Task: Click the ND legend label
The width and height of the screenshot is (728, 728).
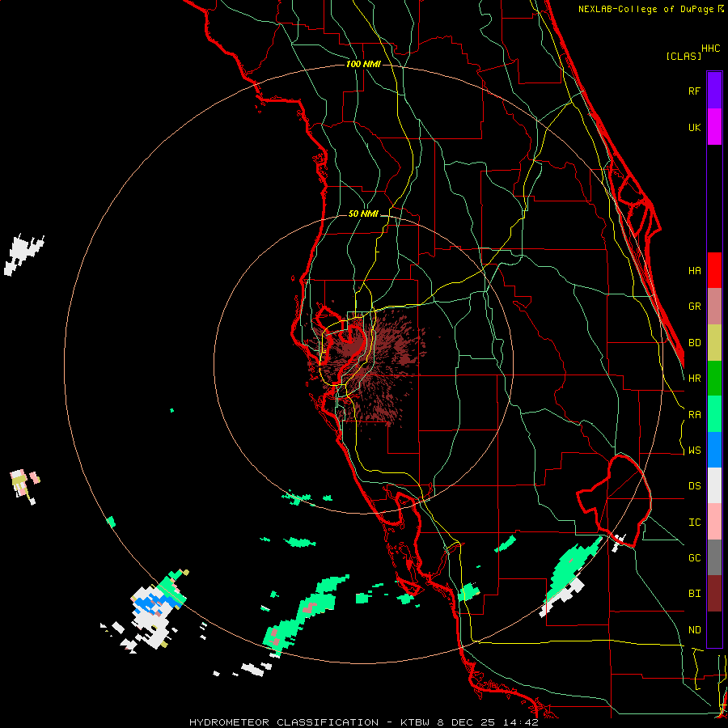Action: pyautogui.click(x=694, y=630)
